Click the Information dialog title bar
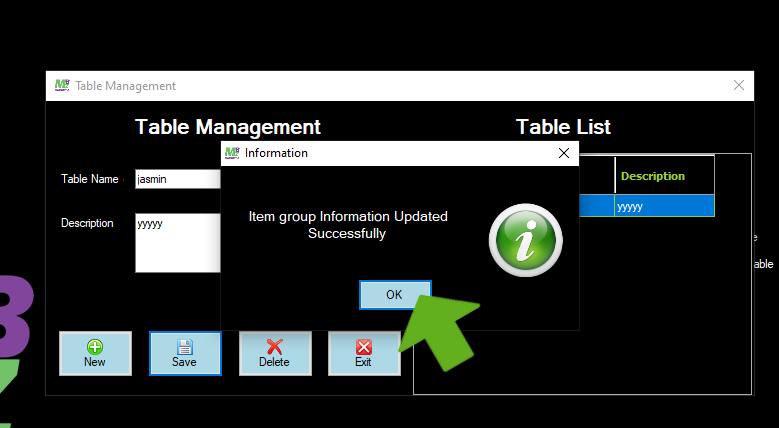 click(x=400, y=153)
